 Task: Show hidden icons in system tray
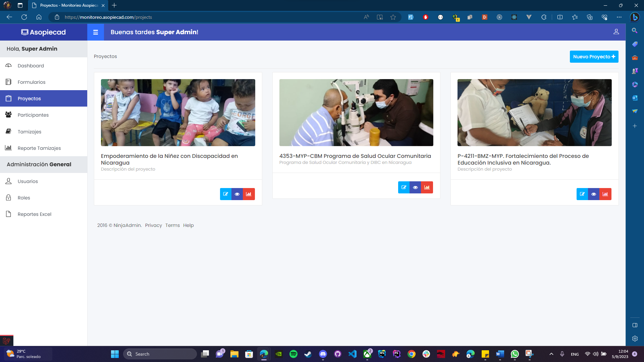[x=551, y=354]
